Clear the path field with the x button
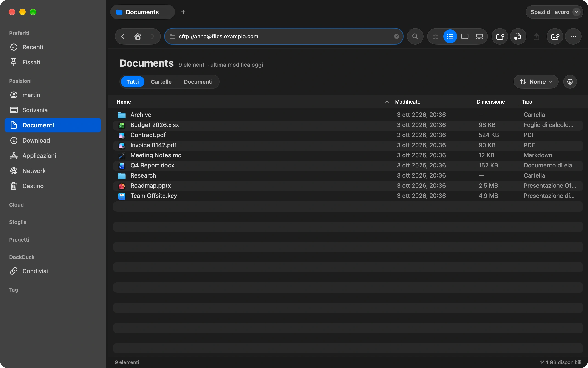 click(x=396, y=37)
